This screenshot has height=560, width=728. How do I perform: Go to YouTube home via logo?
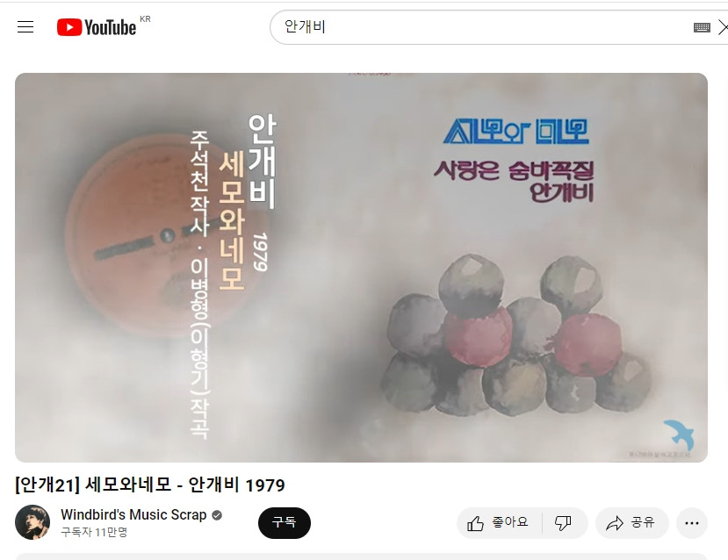[97, 27]
